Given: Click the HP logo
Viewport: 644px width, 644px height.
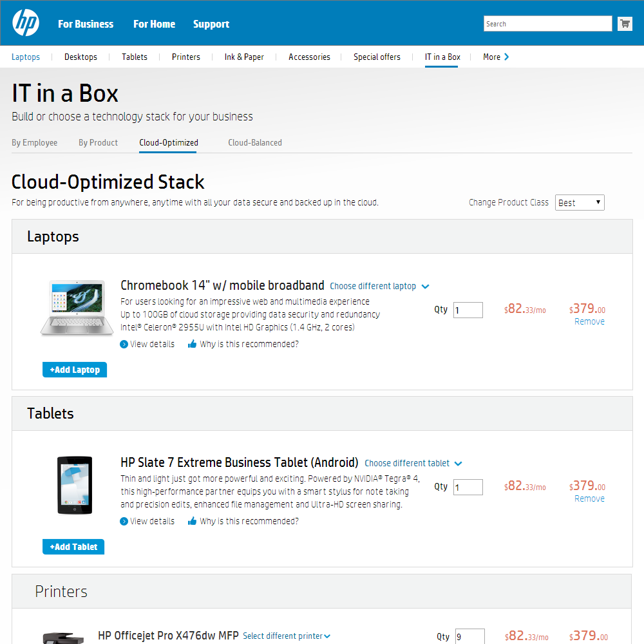Looking at the screenshot, I should tap(26, 23).
